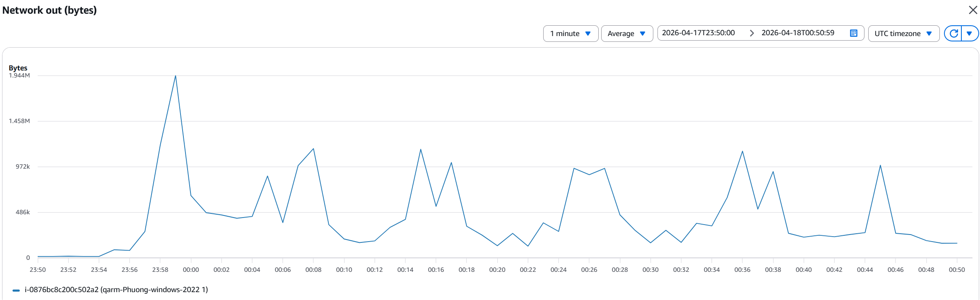
Task: Click the highest peak of the line near 1.944M
Action: tap(176, 76)
